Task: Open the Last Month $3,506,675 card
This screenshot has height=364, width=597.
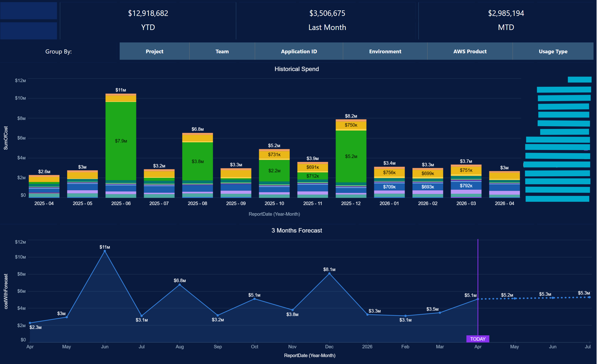Action: pos(327,20)
